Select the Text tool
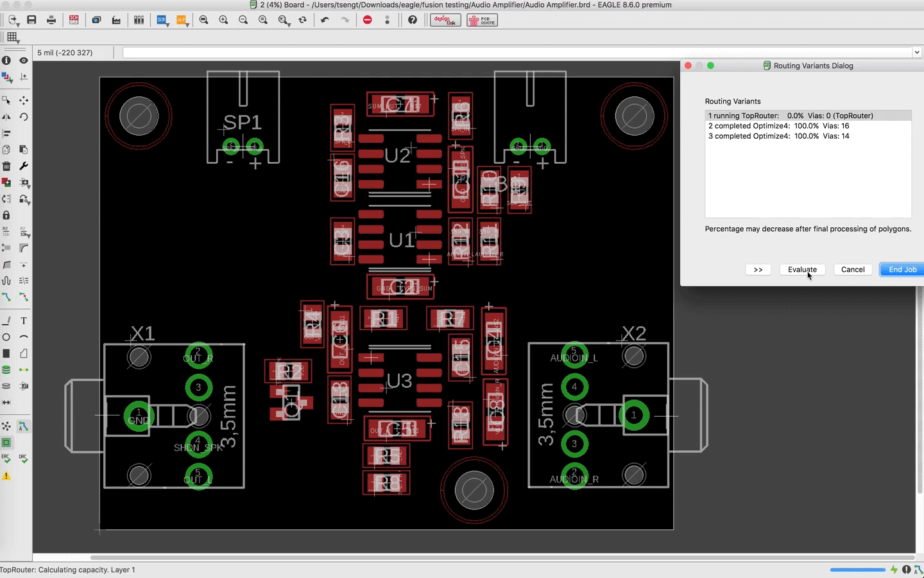 click(x=24, y=320)
